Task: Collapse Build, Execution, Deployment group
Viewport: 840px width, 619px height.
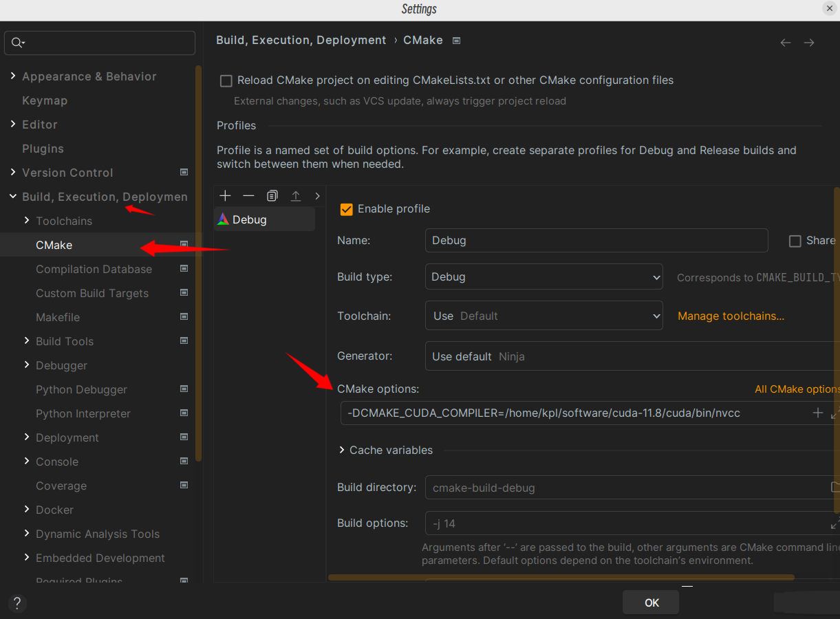Action: (13, 196)
